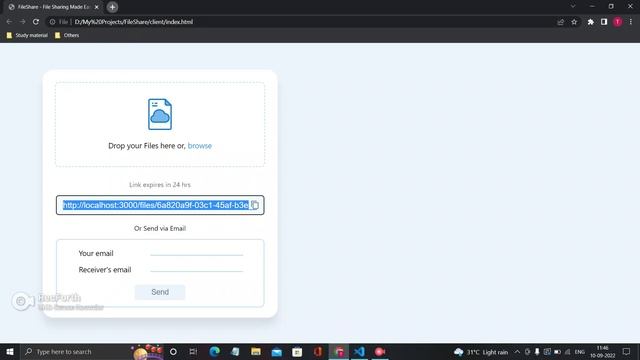
Task: Close the FileShare tab
Action: click(x=97, y=7)
